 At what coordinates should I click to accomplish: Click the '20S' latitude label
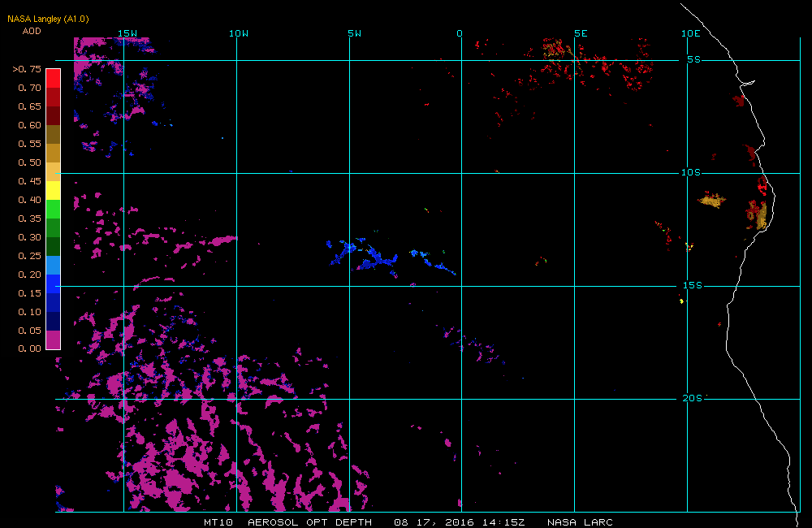(693, 398)
